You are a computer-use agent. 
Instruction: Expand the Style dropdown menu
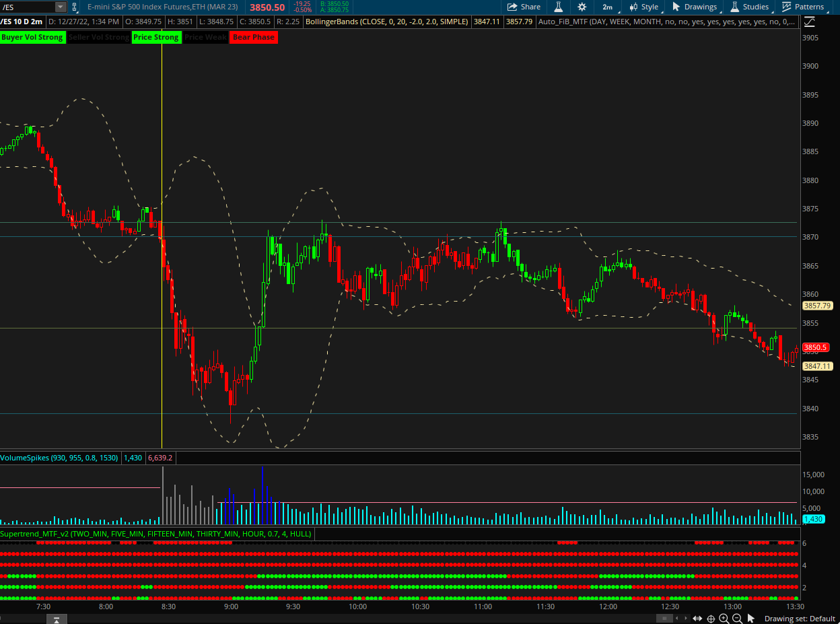(644, 7)
